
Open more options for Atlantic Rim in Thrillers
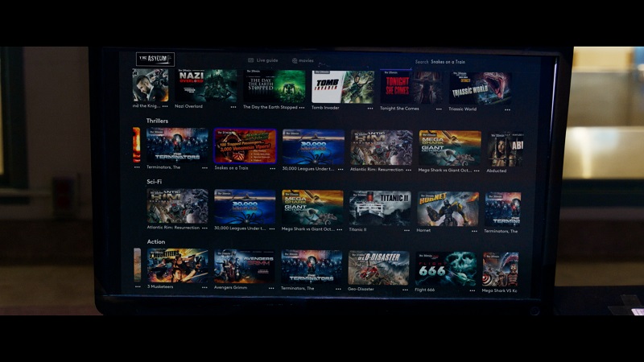(408, 170)
